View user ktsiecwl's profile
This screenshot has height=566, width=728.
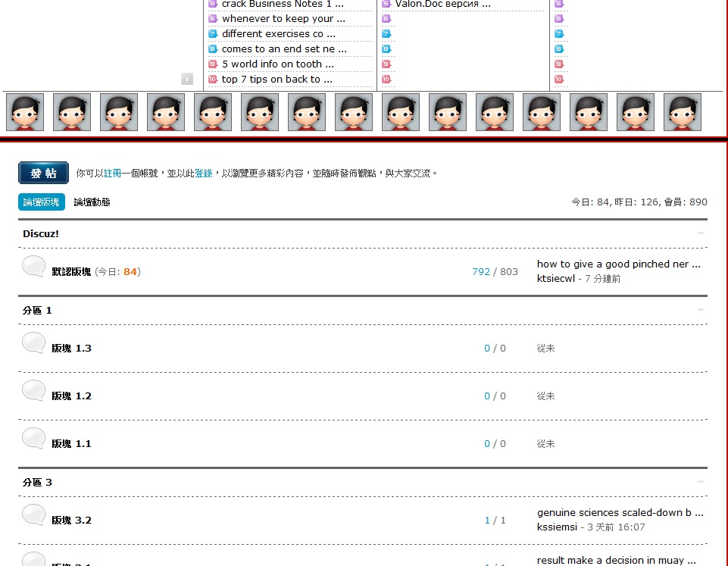pos(555,279)
